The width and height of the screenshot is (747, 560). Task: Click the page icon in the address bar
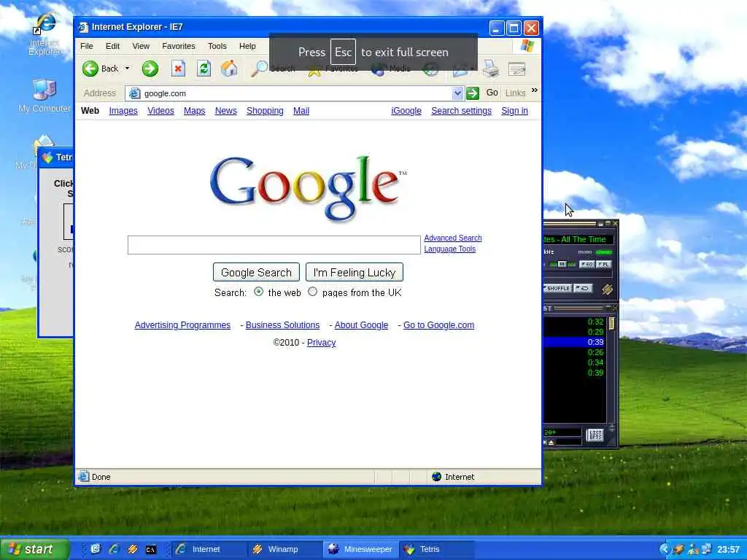[x=135, y=93]
